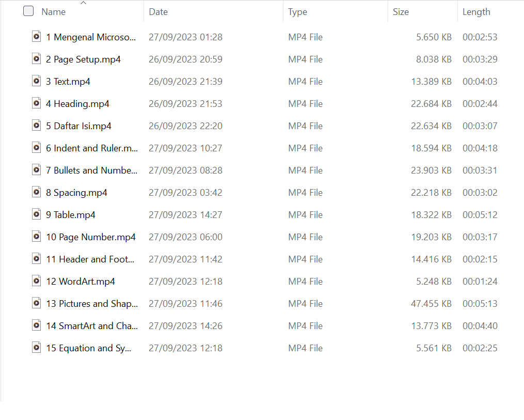Select the video icon beside 7 Bullets and Numbe...
The width and height of the screenshot is (524, 420).
click(36, 170)
